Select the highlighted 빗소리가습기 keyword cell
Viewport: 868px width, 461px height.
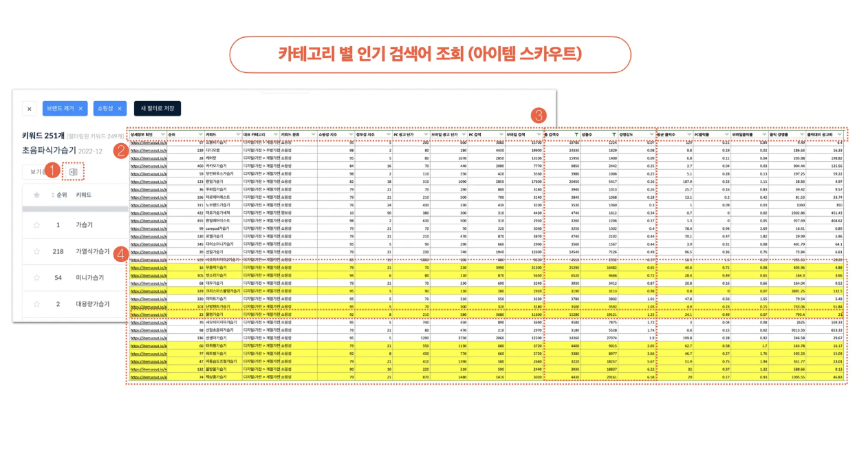224,274
